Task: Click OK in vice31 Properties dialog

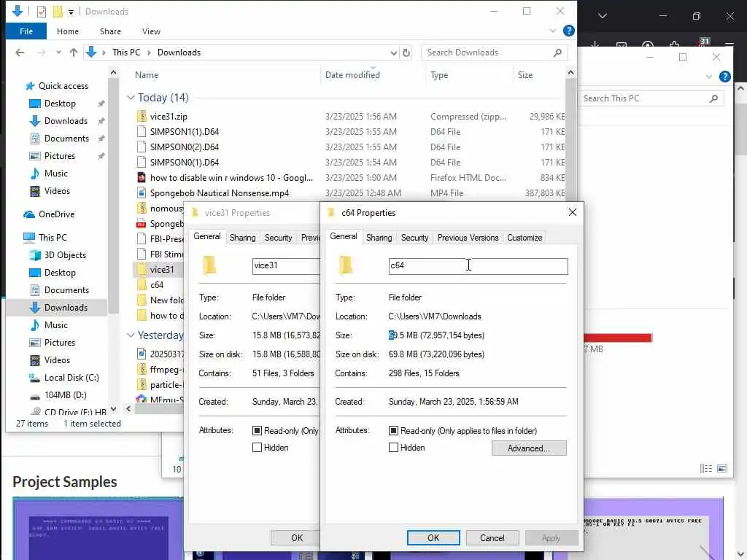Action: tap(297, 537)
